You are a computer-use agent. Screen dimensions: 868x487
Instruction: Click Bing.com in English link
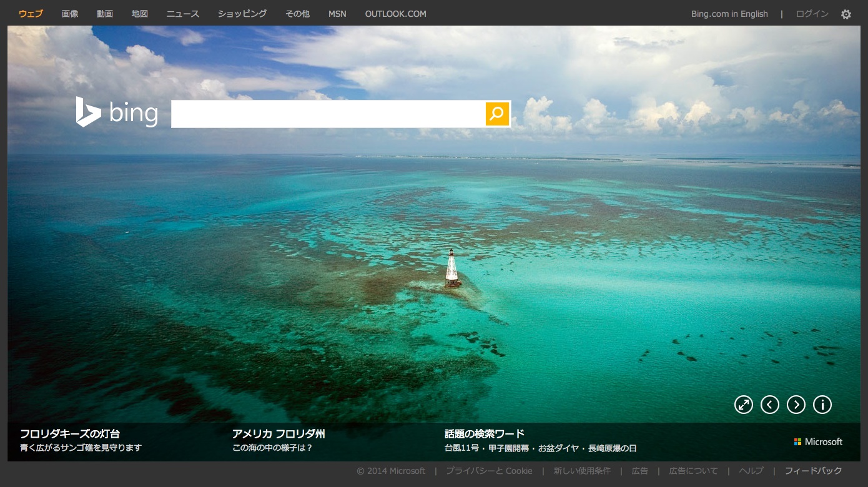pyautogui.click(x=729, y=14)
